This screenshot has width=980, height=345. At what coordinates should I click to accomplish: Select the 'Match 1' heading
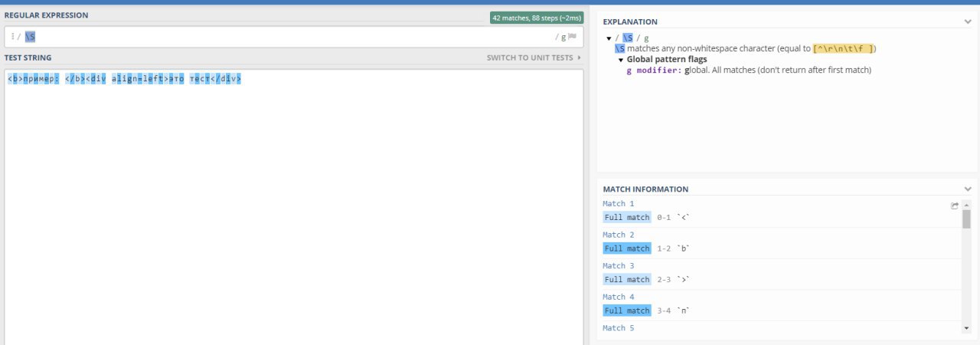(x=619, y=203)
